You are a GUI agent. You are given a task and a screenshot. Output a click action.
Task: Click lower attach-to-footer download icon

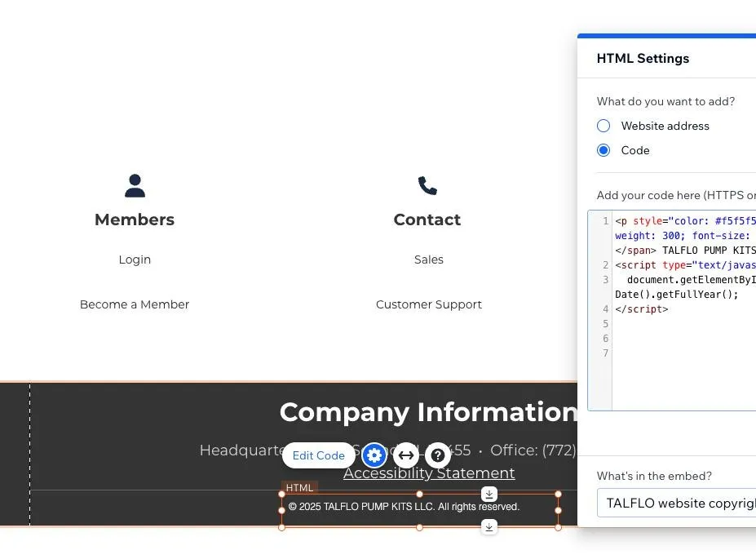[489, 526]
